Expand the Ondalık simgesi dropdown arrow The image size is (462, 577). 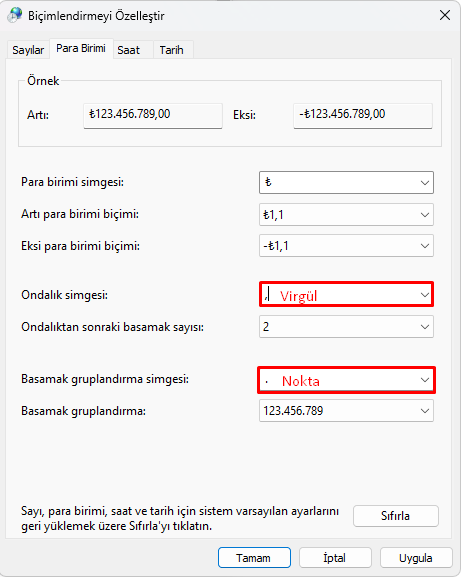(x=424, y=295)
